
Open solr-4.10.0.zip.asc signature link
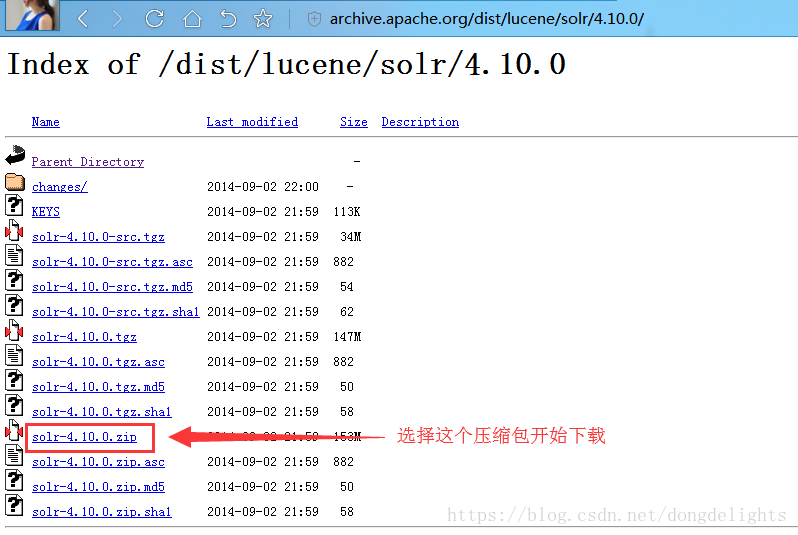(x=98, y=462)
